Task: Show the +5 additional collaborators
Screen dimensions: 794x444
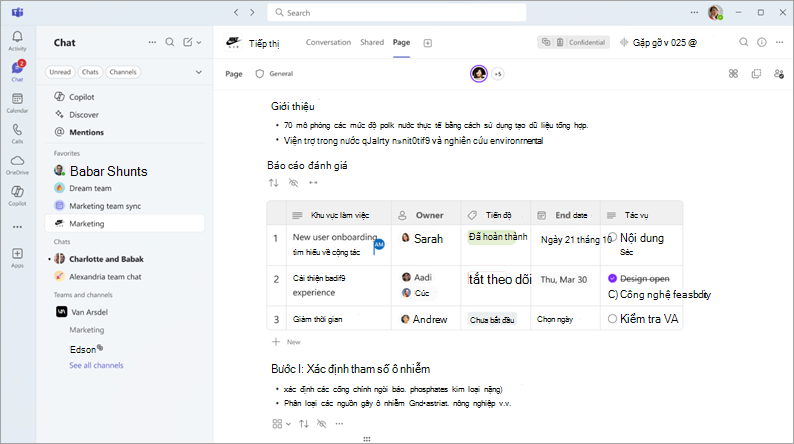Action: coord(498,74)
